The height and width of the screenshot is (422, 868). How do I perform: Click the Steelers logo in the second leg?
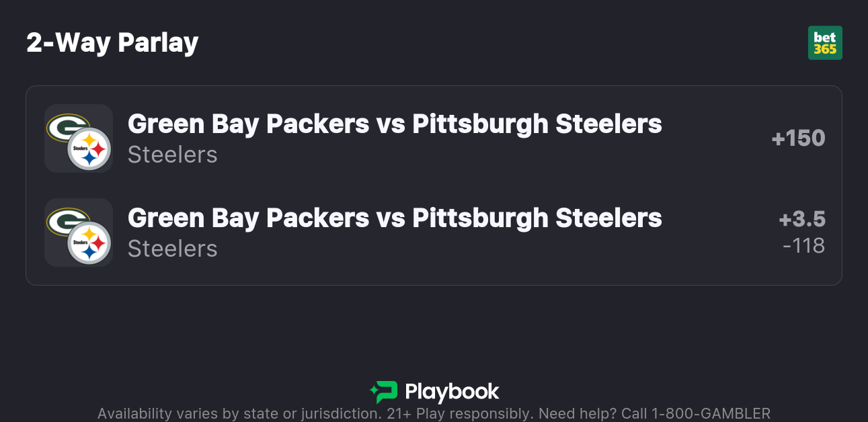pyautogui.click(x=89, y=243)
